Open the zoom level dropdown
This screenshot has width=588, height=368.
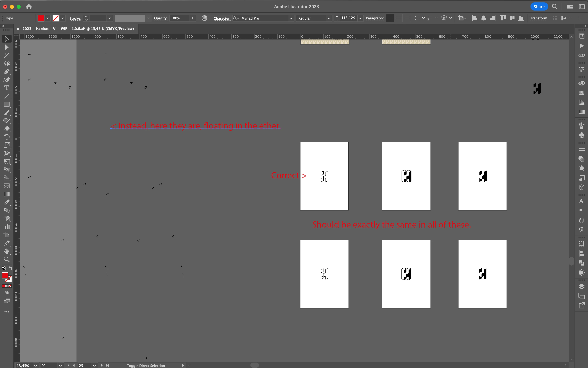tap(36, 366)
